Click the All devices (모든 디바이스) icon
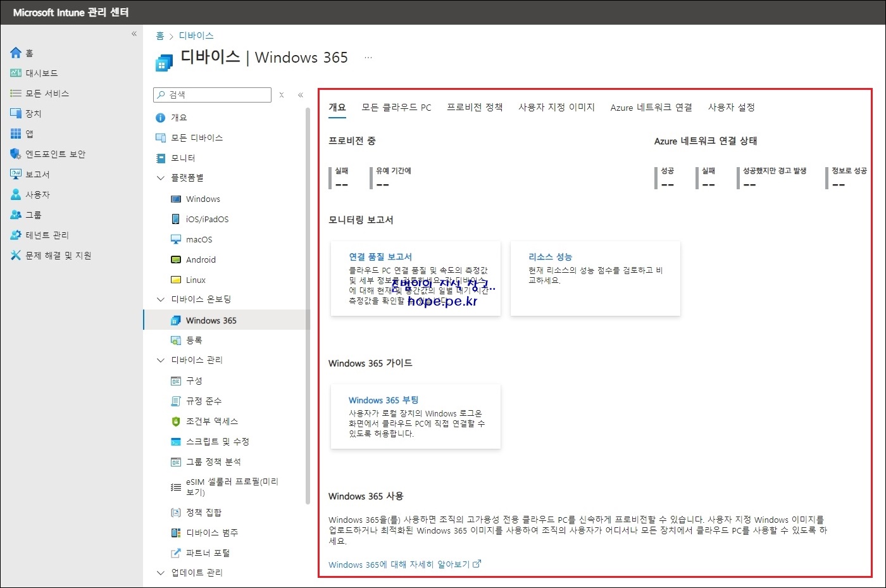Viewport: 886px width, 588px height. point(161,138)
